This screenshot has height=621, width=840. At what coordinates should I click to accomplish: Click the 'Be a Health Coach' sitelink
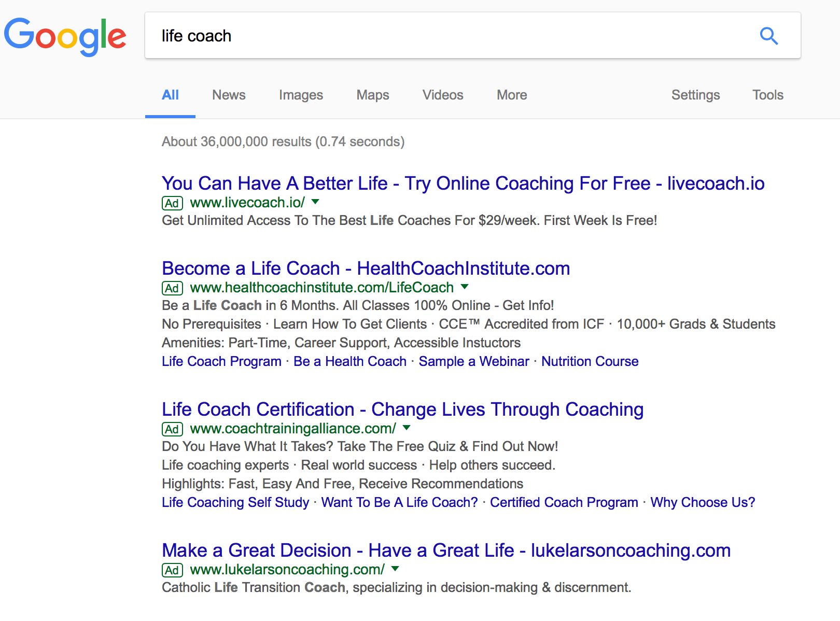(350, 361)
